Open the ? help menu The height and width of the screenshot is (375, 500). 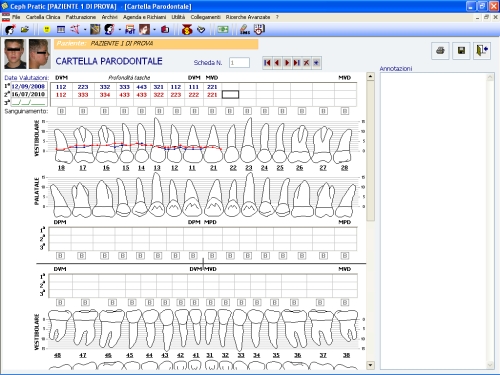point(277,17)
